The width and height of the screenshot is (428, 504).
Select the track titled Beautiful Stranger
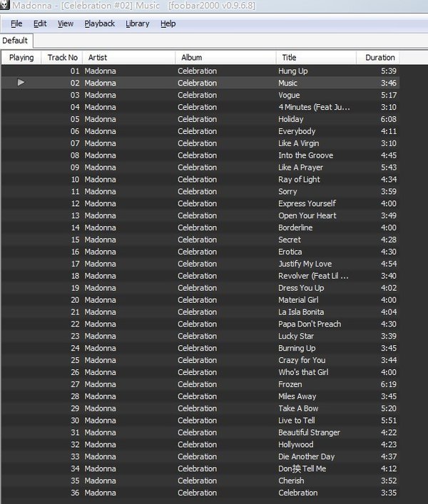(200, 432)
